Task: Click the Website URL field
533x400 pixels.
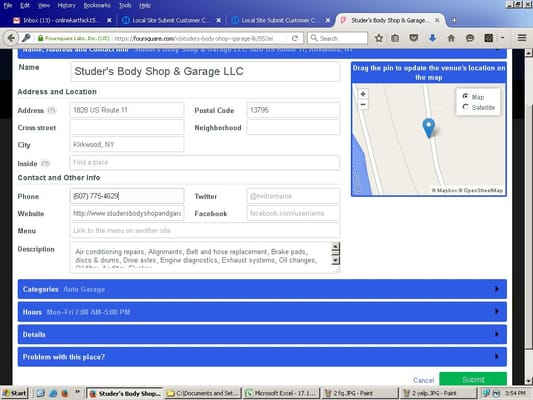Action: pyautogui.click(x=127, y=213)
